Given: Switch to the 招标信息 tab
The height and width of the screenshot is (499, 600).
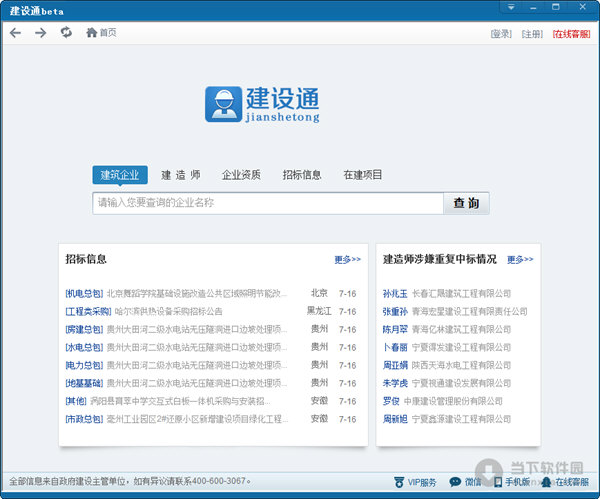Looking at the screenshot, I should pos(302,175).
